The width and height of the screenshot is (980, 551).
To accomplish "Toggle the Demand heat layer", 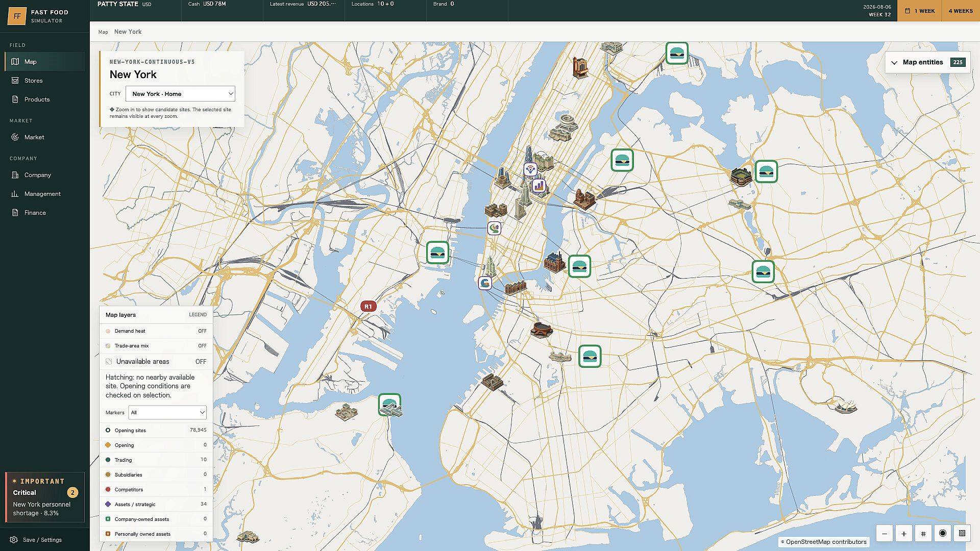I will [156, 331].
